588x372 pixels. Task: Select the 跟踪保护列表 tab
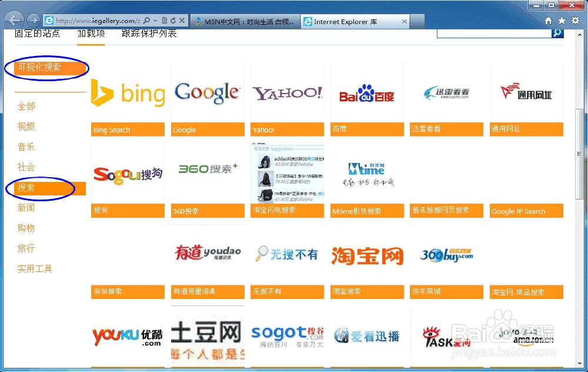point(149,34)
